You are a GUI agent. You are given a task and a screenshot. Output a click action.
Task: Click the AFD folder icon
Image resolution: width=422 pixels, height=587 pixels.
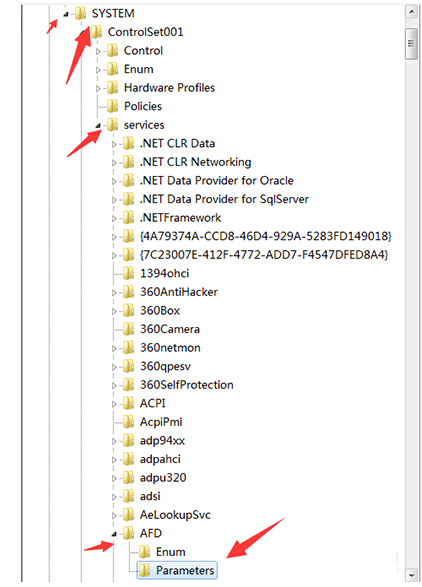(128, 533)
